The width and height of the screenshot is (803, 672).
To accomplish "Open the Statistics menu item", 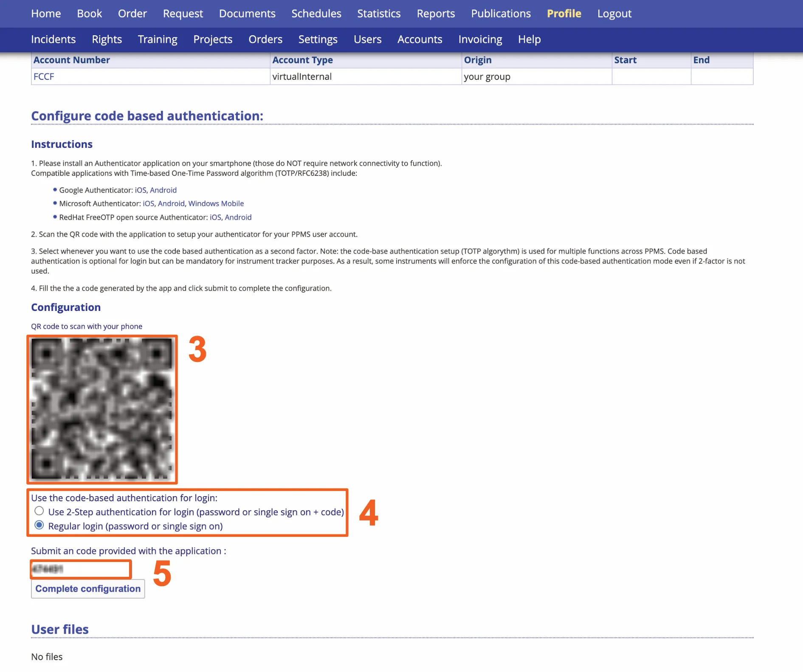I will [x=379, y=14].
